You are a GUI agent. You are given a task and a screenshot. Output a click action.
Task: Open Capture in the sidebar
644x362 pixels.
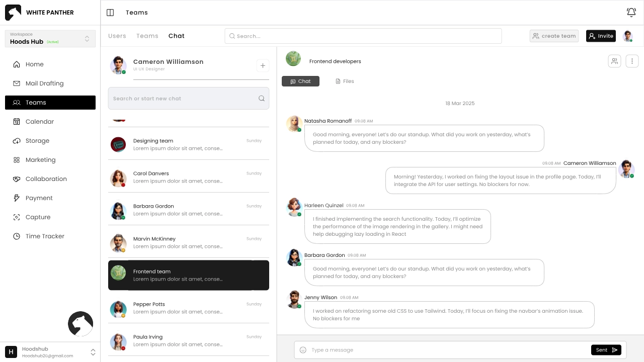(x=38, y=217)
